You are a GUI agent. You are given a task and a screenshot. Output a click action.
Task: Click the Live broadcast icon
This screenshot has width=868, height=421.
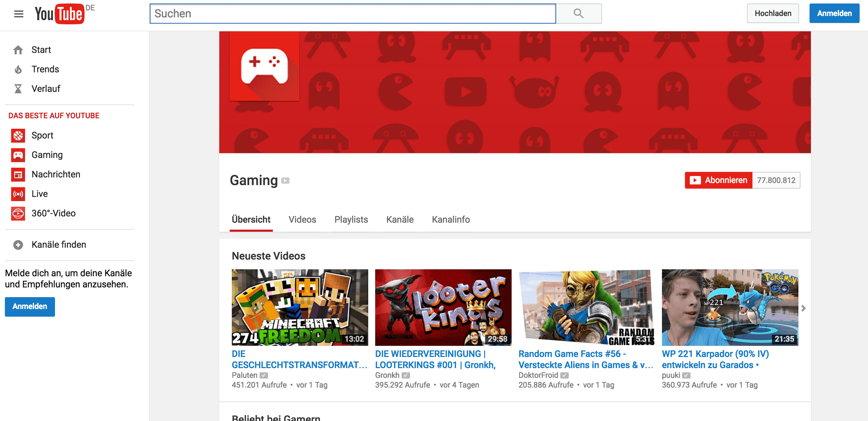[18, 194]
